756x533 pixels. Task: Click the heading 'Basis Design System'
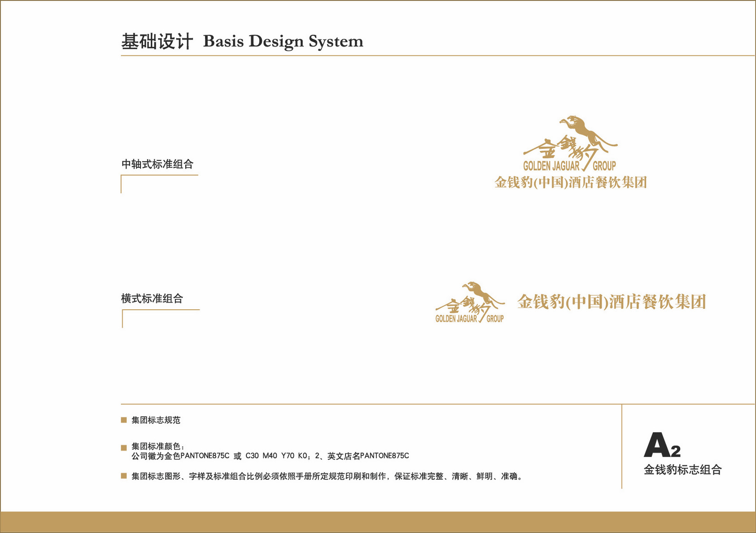pyautogui.click(x=283, y=41)
